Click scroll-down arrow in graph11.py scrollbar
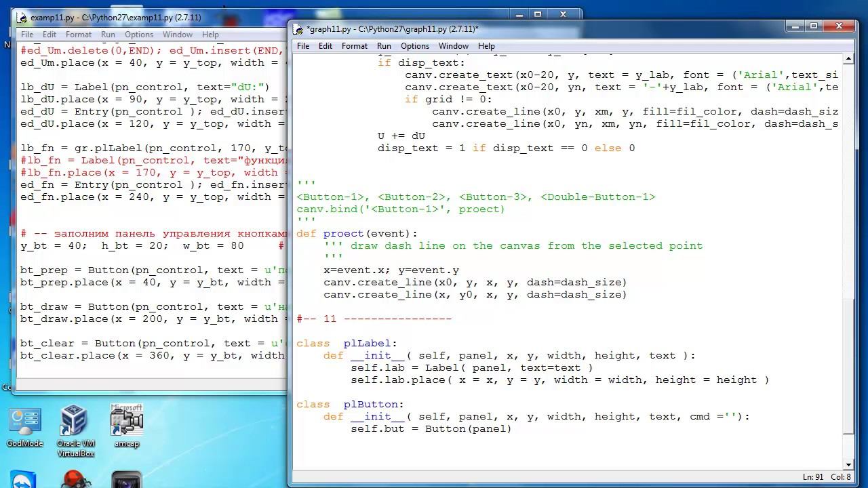The width and height of the screenshot is (868, 488). point(848,464)
